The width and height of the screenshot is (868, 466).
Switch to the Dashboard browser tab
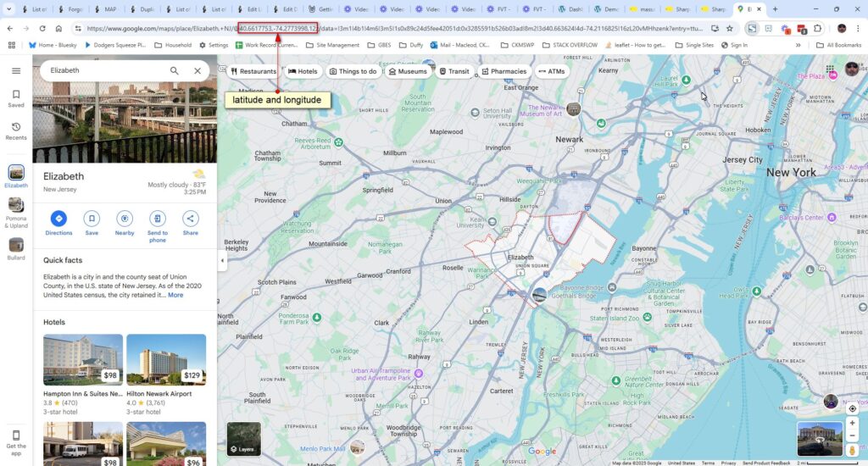point(570,8)
